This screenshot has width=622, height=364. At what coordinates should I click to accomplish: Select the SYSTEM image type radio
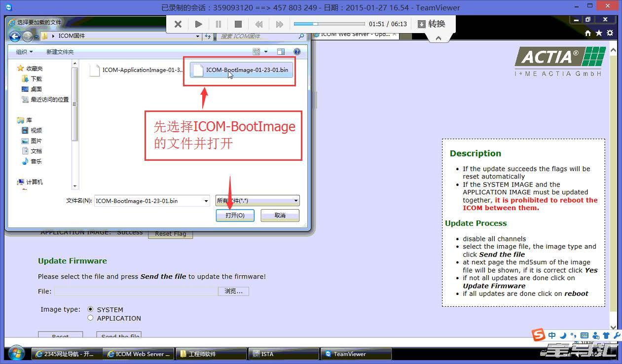pyautogui.click(x=90, y=309)
